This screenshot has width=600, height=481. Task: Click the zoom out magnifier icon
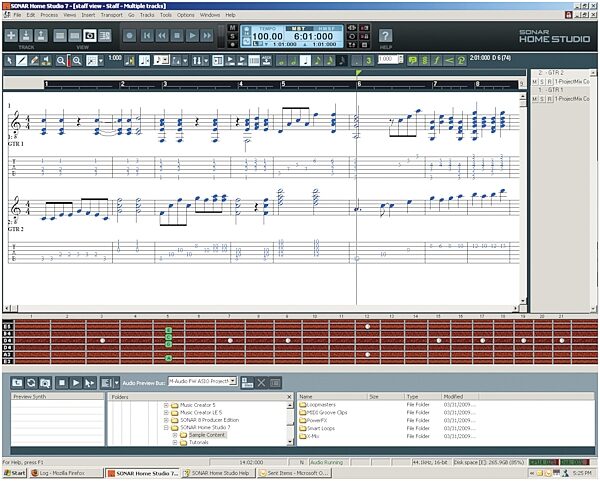pyautogui.click(x=60, y=60)
